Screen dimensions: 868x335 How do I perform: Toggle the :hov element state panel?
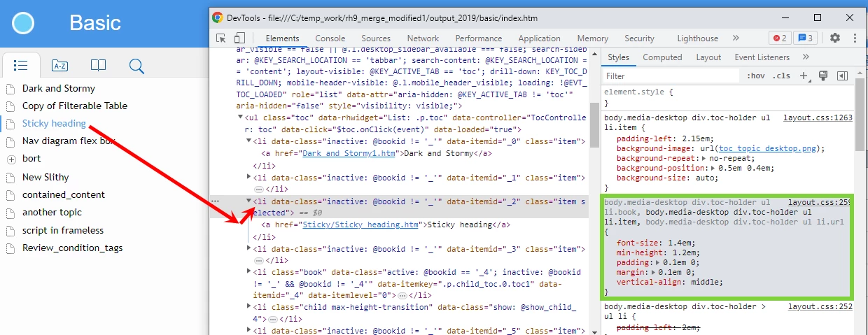point(756,76)
